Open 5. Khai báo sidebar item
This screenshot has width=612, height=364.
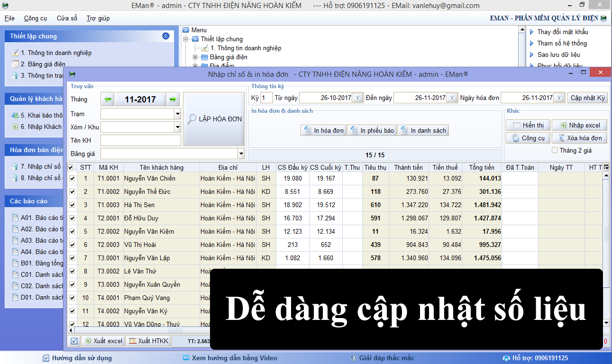pos(37,115)
